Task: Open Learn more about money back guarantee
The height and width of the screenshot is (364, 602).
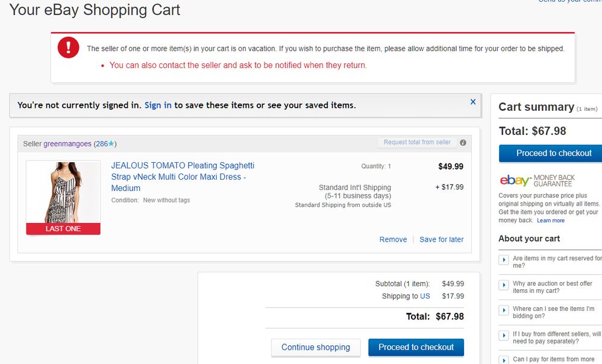Action: 551,221
